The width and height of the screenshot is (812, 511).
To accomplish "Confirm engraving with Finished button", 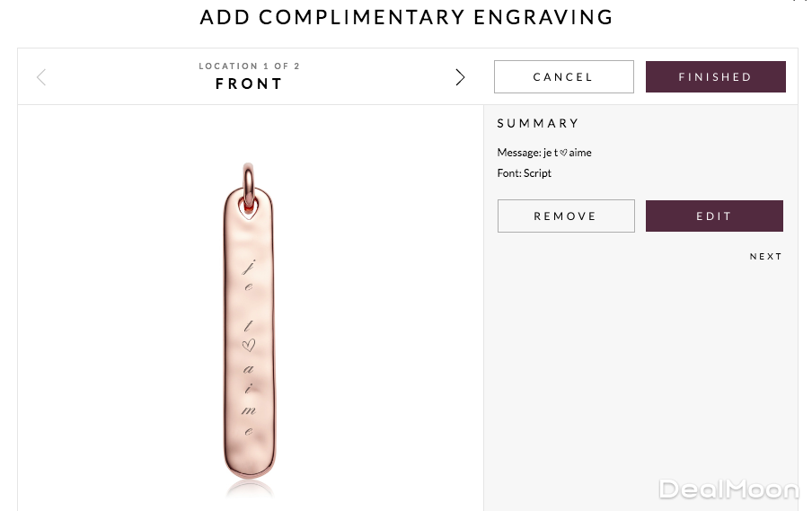I will point(715,77).
